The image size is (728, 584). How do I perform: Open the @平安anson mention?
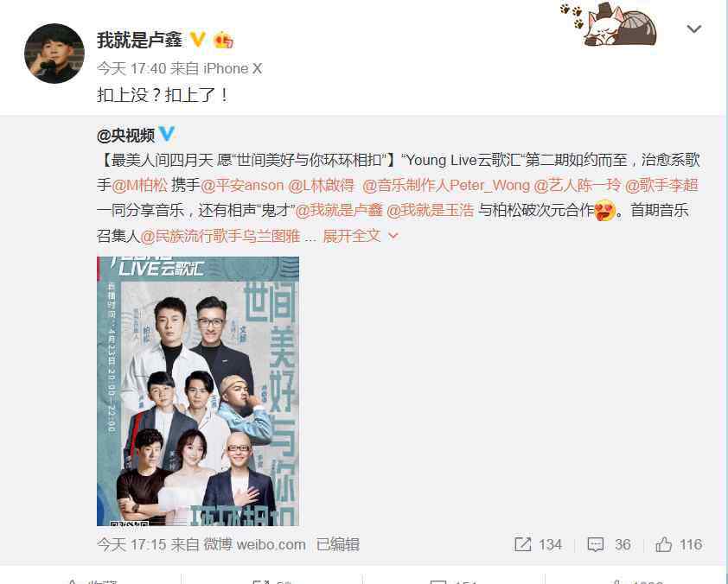[242, 185]
